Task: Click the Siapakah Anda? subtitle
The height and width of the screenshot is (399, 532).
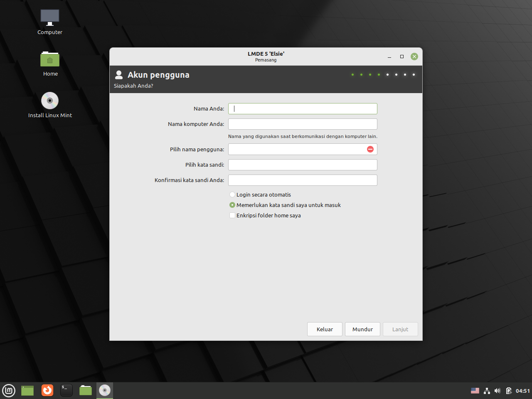Action: coord(133,86)
